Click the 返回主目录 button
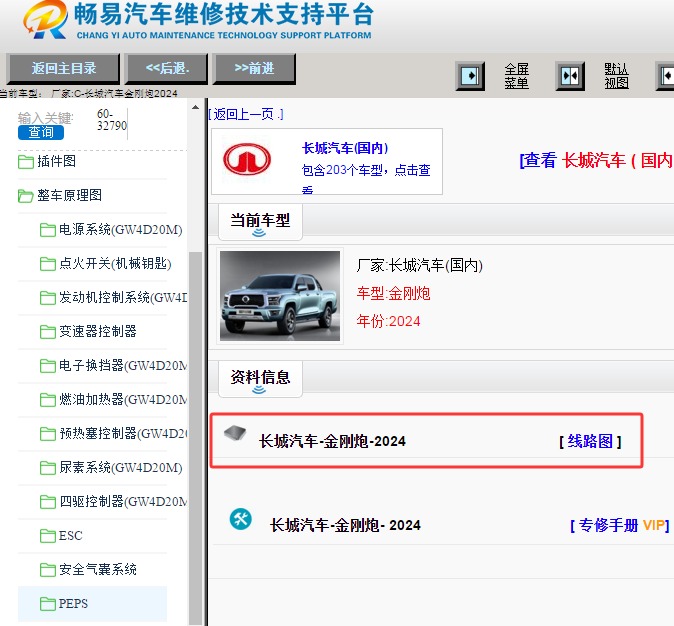 tap(63, 68)
